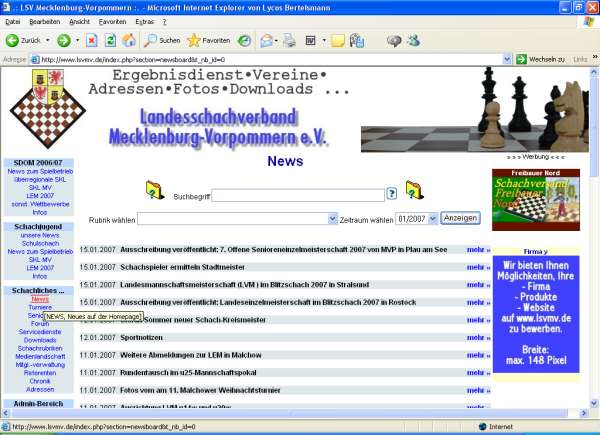Image resolution: width=600 pixels, height=435 pixels.
Task: Click the Refresh page icon
Action: coord(110,40)
